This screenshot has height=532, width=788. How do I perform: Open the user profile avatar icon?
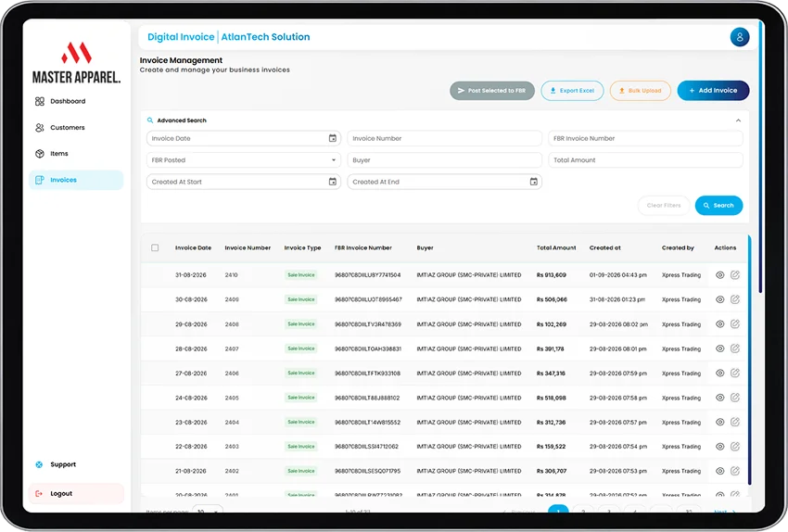click(x=740, y=37)
